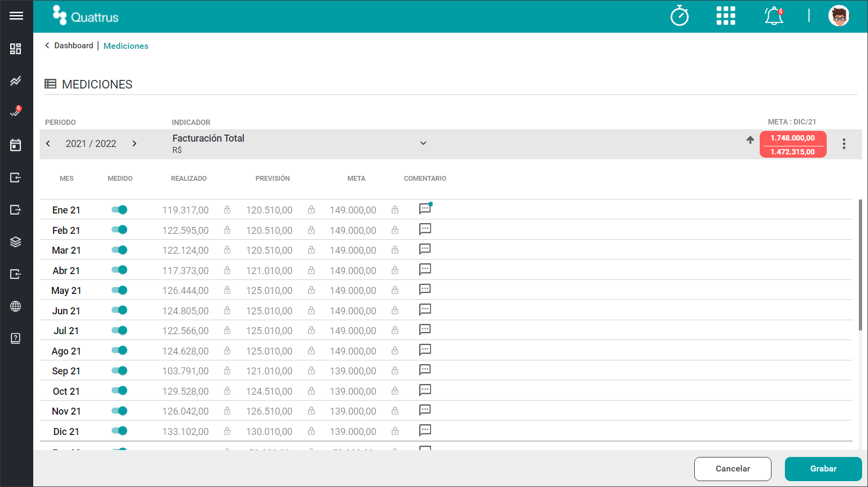
Task: Click the Comentario column header
Action: [425, 179]
